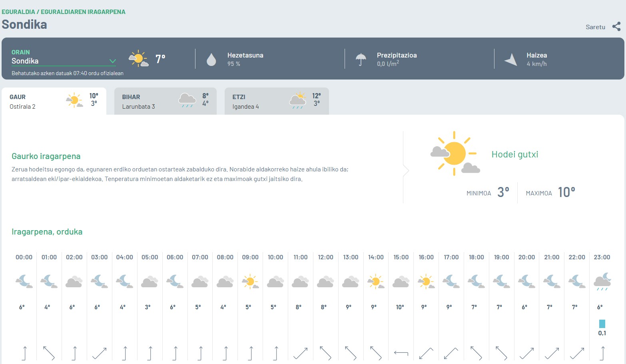Click the MAXIMOA 10° value
626x364 pixels.
coord(566,192)
